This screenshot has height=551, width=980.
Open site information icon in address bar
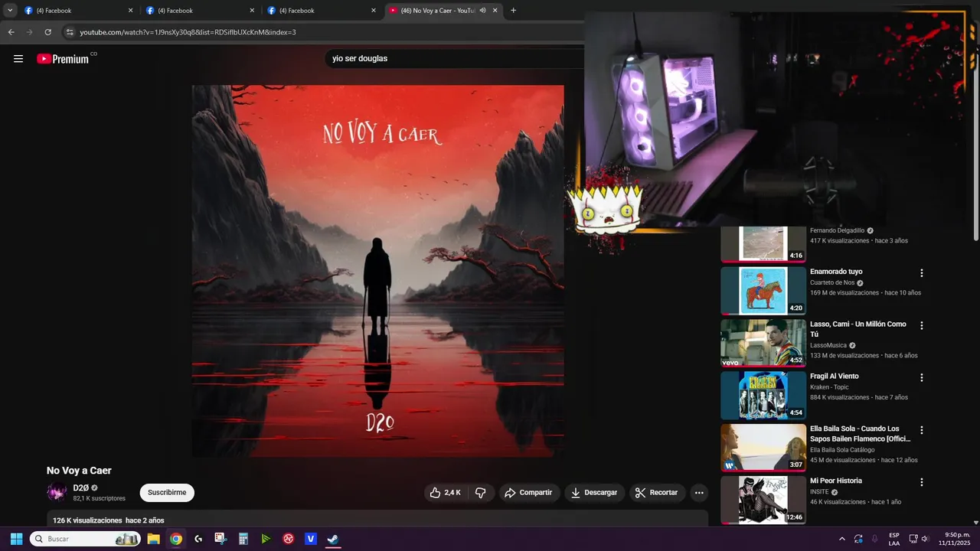pos(70,32)
